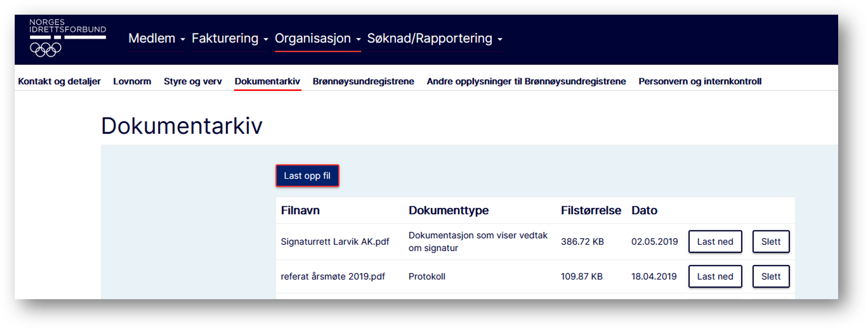Select file name Signaturrett Larvik AK.pdf

pos(335,242)
